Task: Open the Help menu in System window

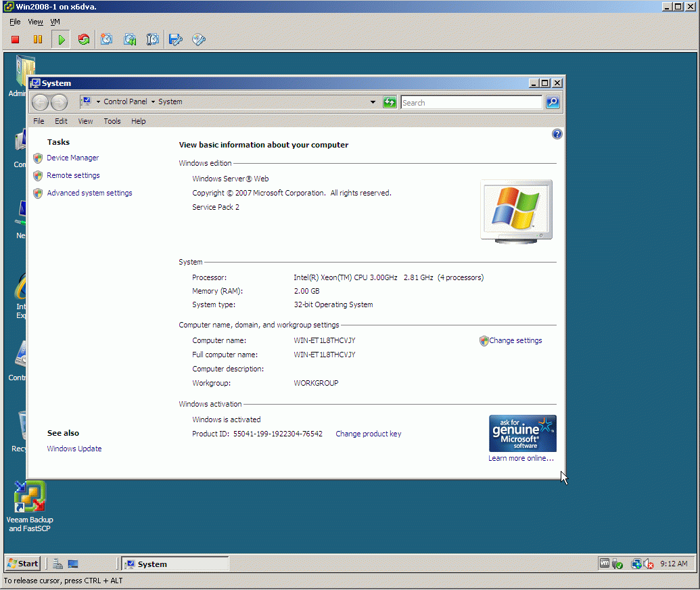Action: click(x=139, y=121)
